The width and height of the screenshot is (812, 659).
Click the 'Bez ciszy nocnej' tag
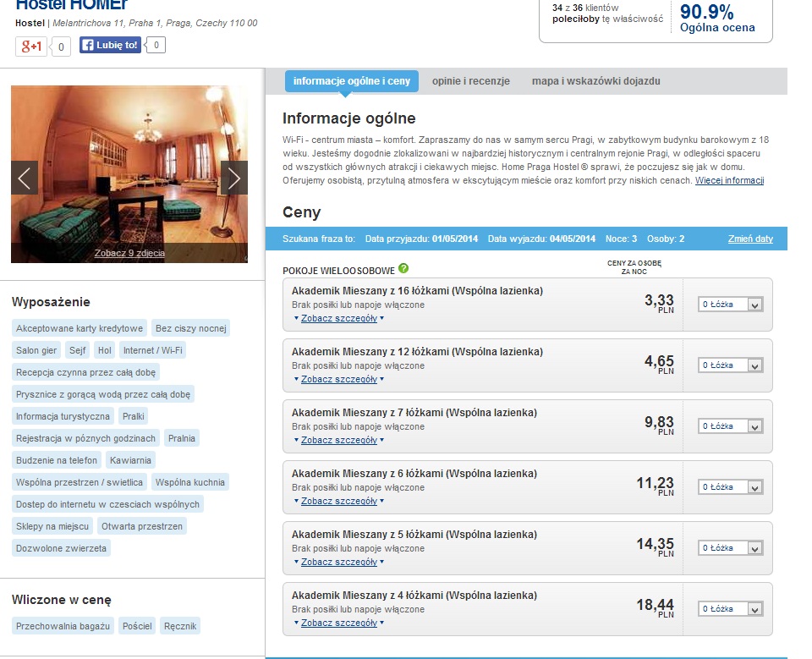(x=191, y=328)
